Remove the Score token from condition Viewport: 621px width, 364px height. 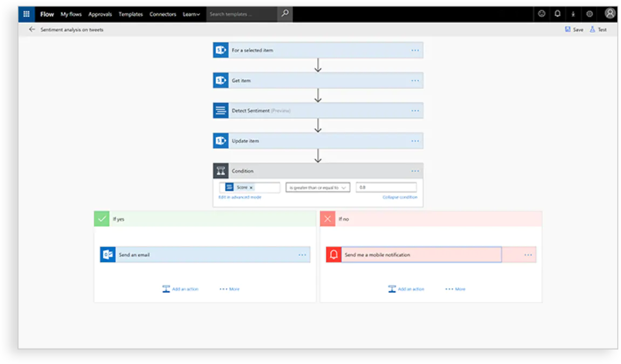click(x=251, y=188)
